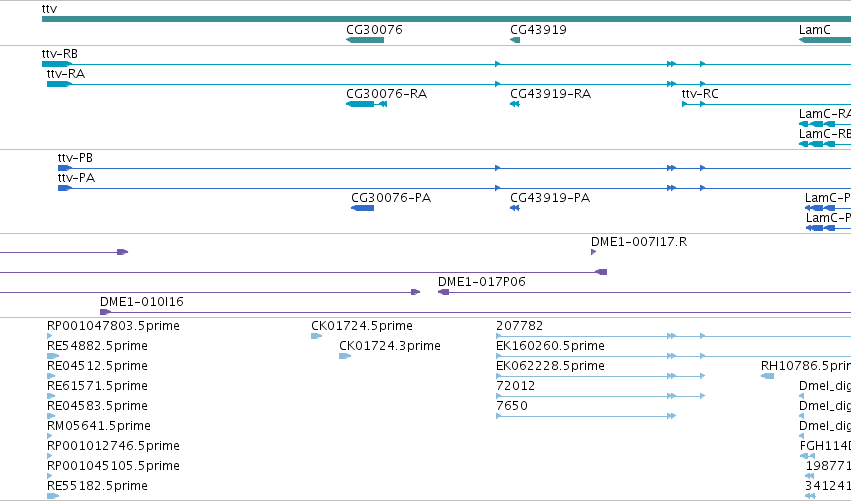851x501 pixels.
Task: Select the 72012 alignment label
Action: (x=516, y=386)
